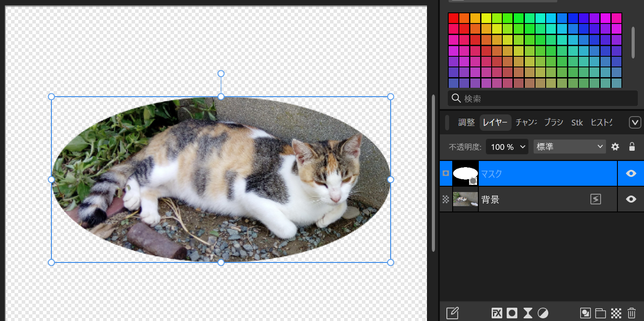Screen dimensions: 644x321
Task: Click the checkered type icon beside the 背景 thumbnail
Action: (x=446, y=200)
